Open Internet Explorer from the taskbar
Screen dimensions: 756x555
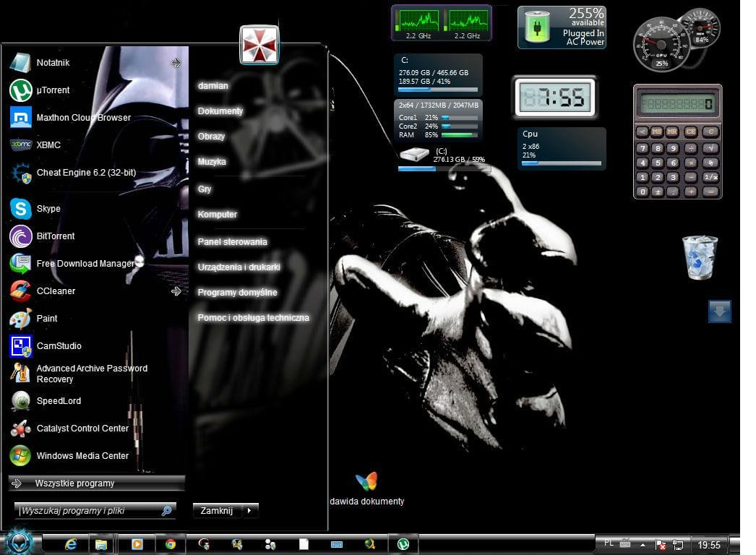tap(71, 544)
